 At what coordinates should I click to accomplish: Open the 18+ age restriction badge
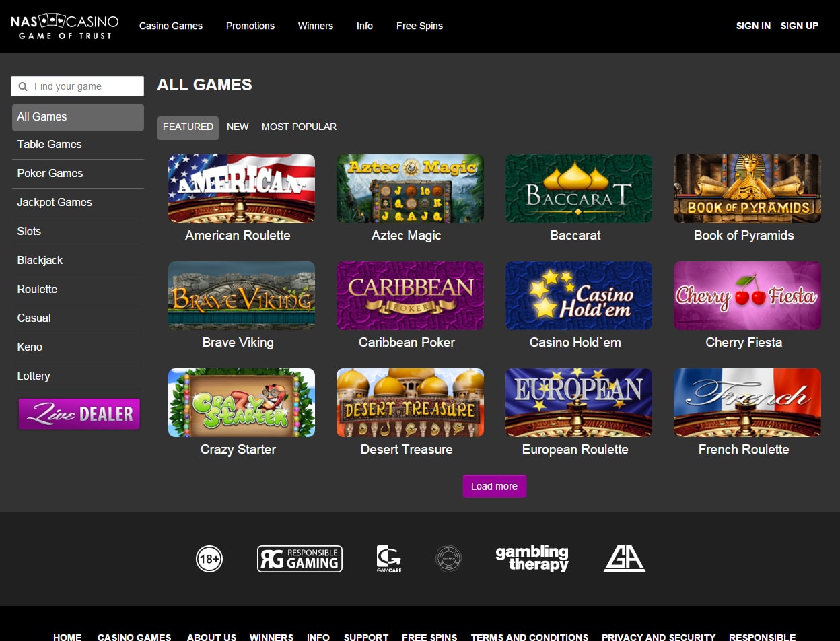click(x=209, y=559)
